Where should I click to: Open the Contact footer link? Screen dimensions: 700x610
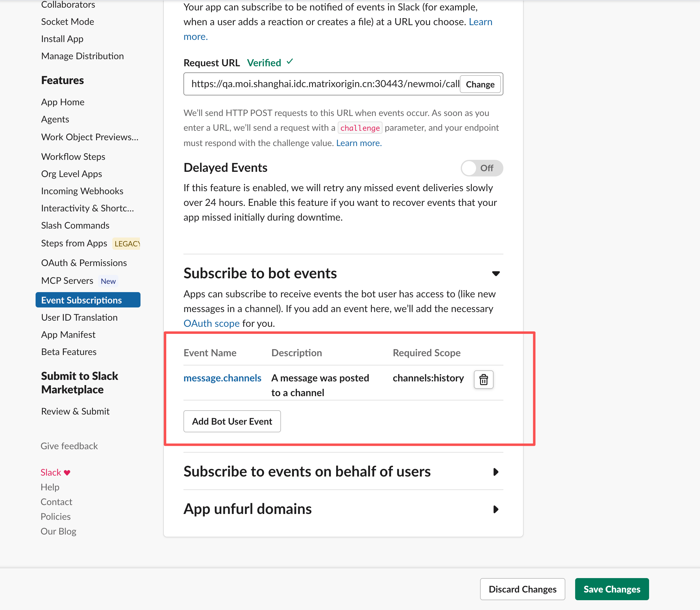coord(56,502)
